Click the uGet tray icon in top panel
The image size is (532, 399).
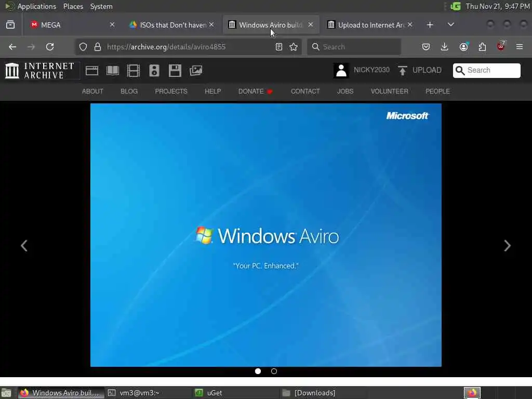coord(456,6)
